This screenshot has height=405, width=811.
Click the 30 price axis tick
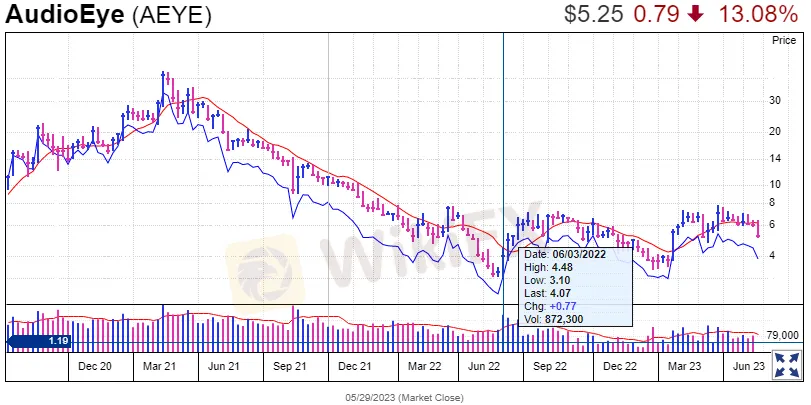(x=775, y=100)
